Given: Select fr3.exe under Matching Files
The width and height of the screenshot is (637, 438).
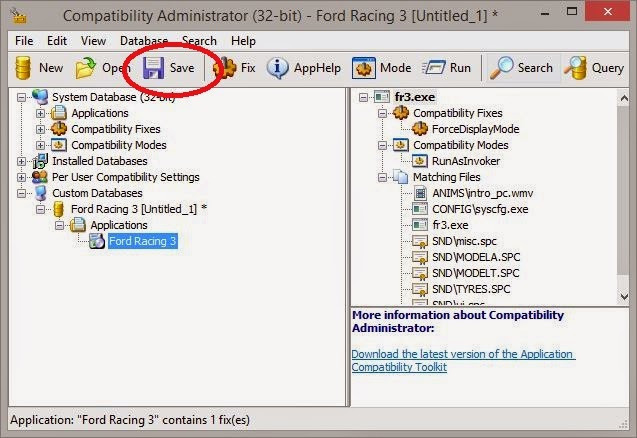Looking at the screenshot, I should pyautogui.click(x=451, y=225).
